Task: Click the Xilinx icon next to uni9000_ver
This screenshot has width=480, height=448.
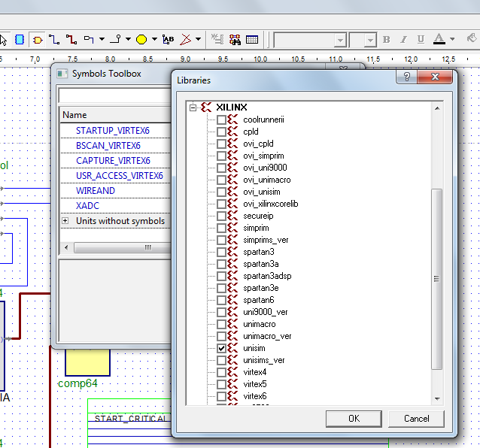Action: click(x=232, y=312)
